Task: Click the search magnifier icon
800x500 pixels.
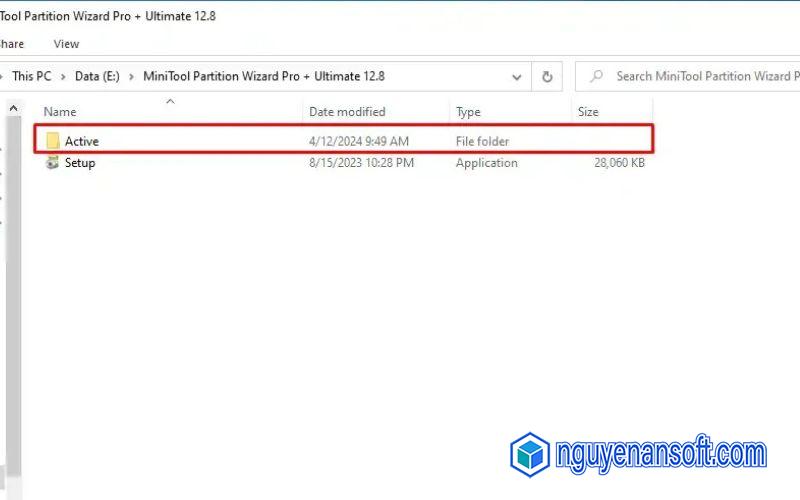Action: [596, 77]
